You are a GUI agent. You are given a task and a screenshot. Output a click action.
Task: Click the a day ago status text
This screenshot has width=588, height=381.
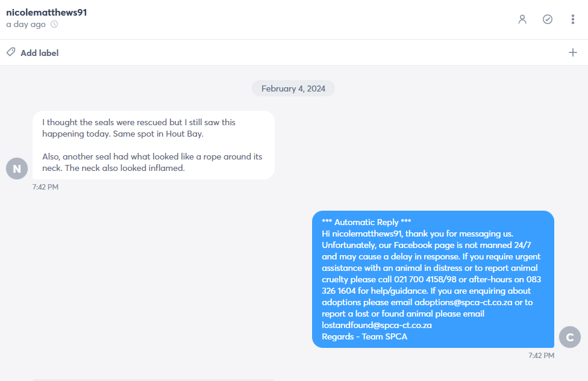point(26,24)
